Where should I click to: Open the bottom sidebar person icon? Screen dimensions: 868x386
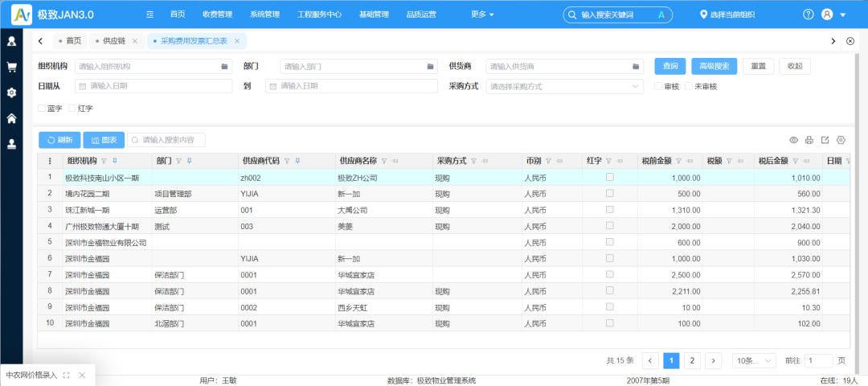coord(11,144)
